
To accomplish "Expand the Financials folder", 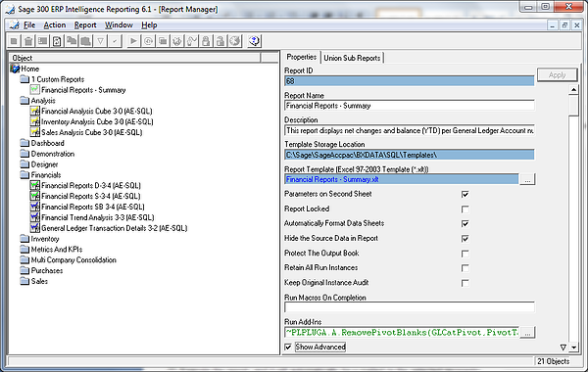I will 46,175.
